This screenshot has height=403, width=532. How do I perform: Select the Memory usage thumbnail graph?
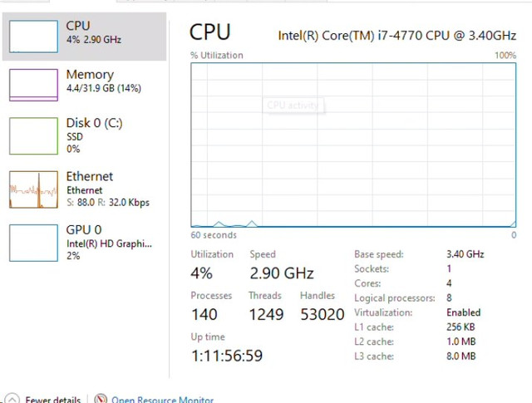click(x=33, y=85)
